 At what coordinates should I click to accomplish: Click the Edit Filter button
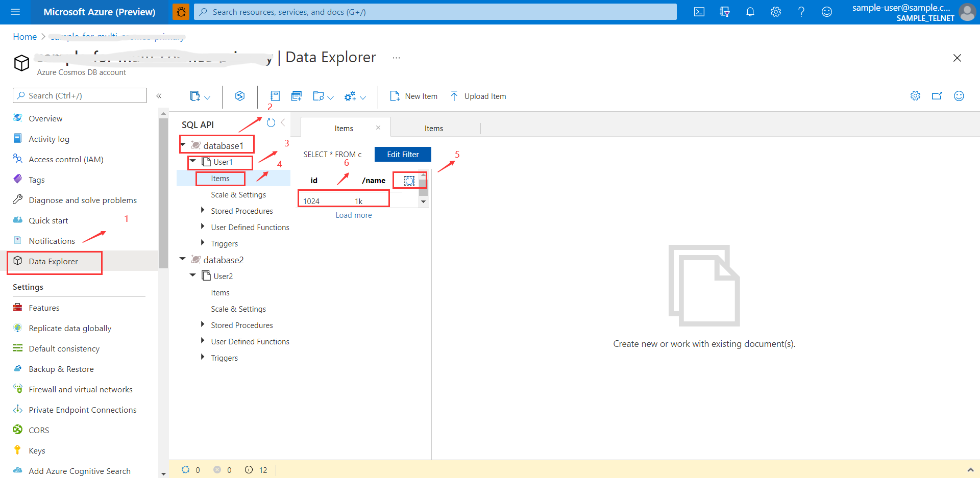pyautogui.click(x=403, y=154)
